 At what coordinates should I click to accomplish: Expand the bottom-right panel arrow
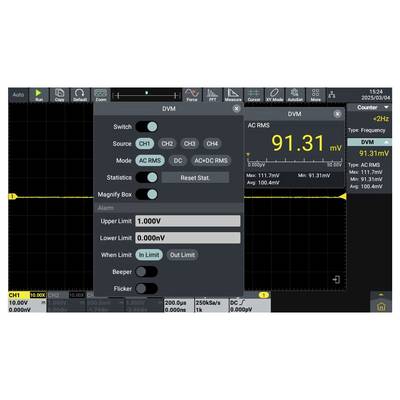(x=381, y=295)
